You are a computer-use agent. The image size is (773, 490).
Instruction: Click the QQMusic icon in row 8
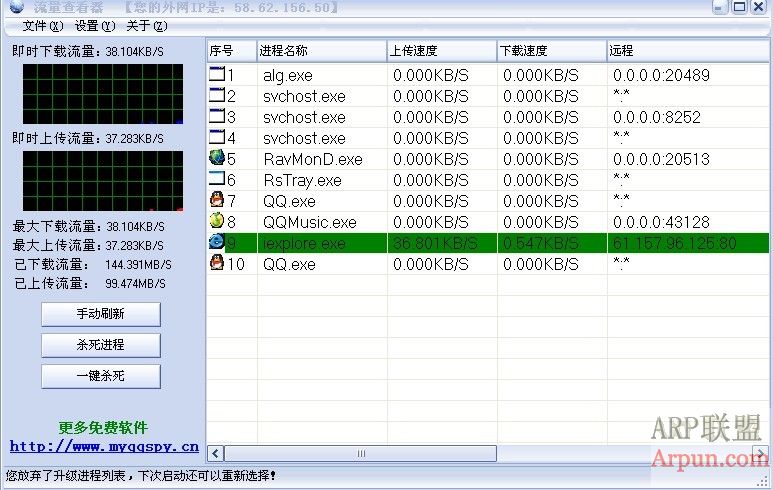216,220
